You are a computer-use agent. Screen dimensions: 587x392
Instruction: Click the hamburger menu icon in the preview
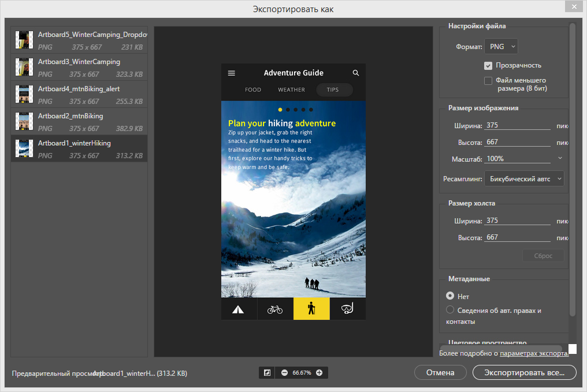tap(231, 73)
